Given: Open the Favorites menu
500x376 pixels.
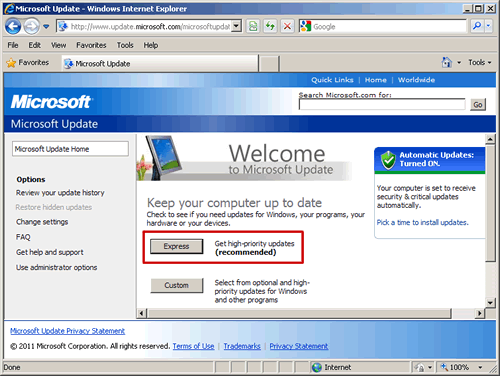Looking at the screenshot, I should coord(91,45).
